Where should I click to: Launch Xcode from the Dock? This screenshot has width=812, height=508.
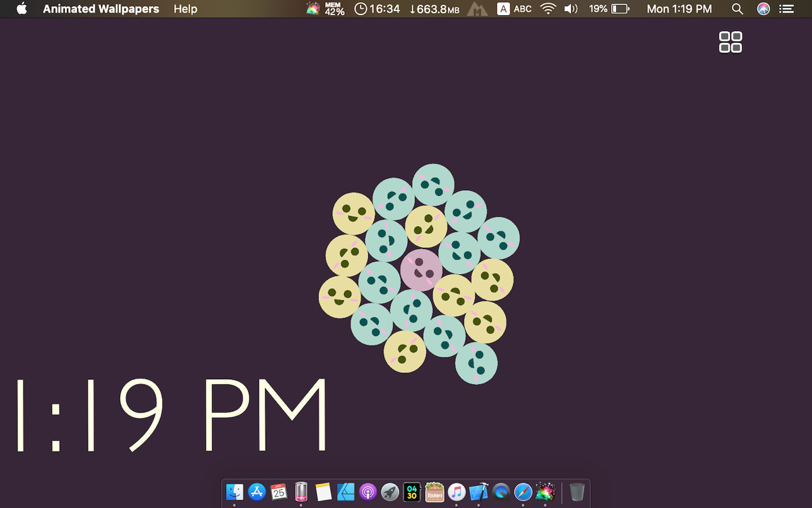pyautogui.click(x=478, y=492)
